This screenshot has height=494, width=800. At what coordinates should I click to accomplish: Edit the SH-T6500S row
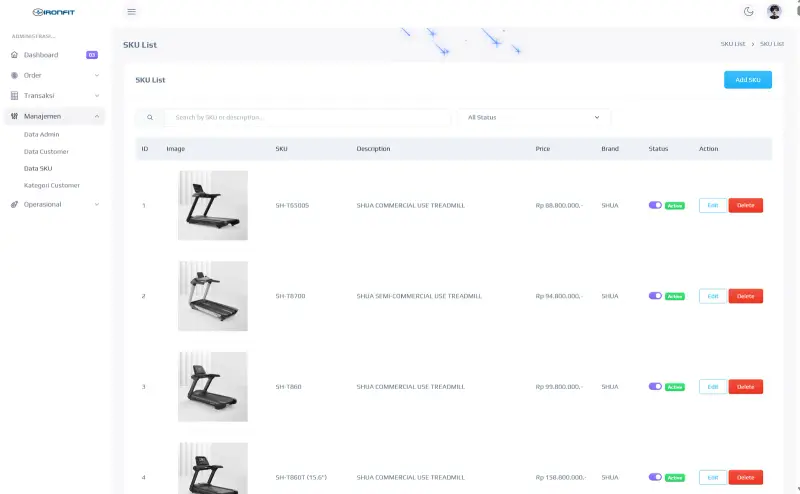[x=712, y=205]
